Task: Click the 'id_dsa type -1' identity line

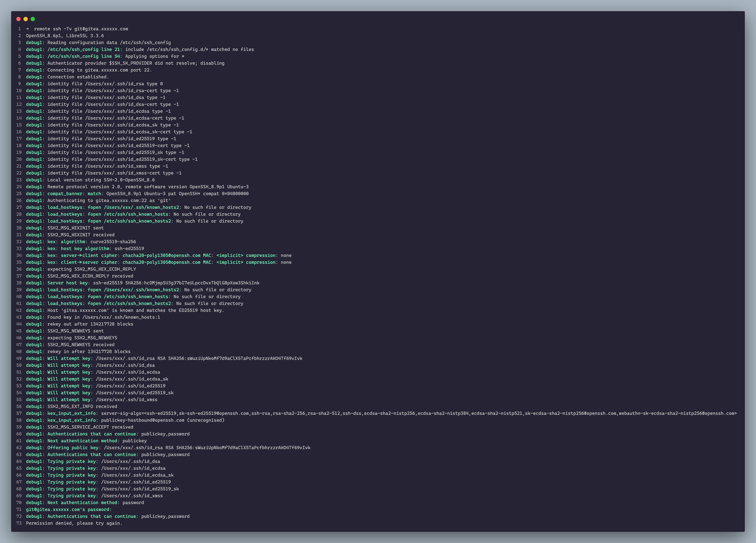Action: pos(96,98)
